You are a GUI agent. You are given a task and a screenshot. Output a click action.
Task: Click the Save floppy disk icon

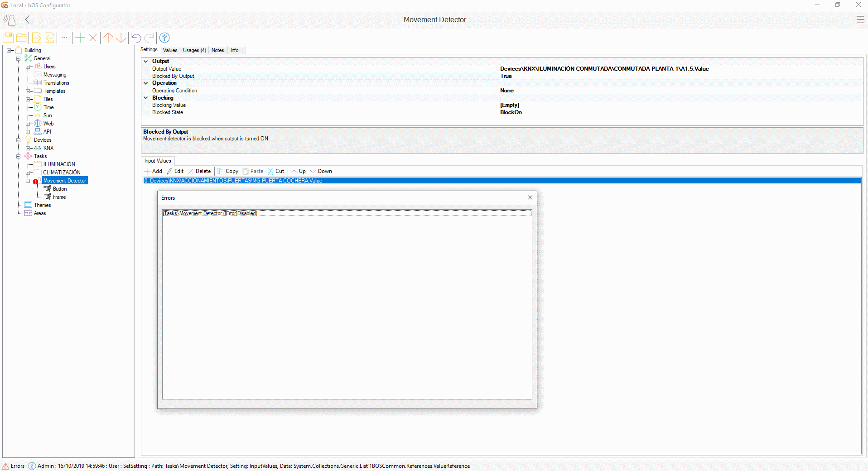point(9,38)
